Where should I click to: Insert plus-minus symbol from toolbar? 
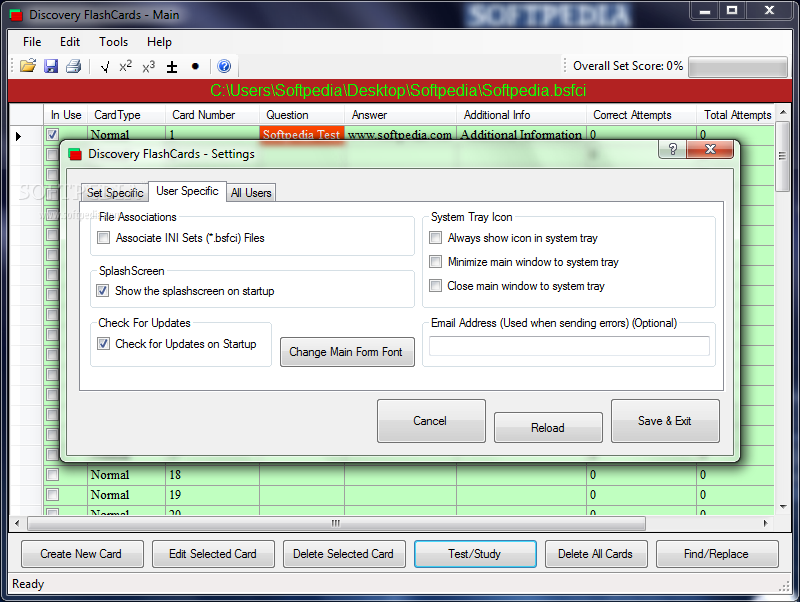click(172, 67)
